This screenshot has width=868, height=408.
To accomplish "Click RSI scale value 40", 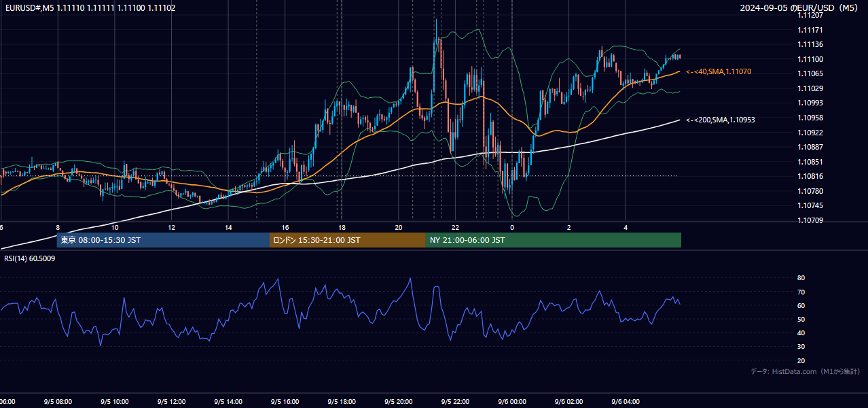I will click(x=801, y=333).
